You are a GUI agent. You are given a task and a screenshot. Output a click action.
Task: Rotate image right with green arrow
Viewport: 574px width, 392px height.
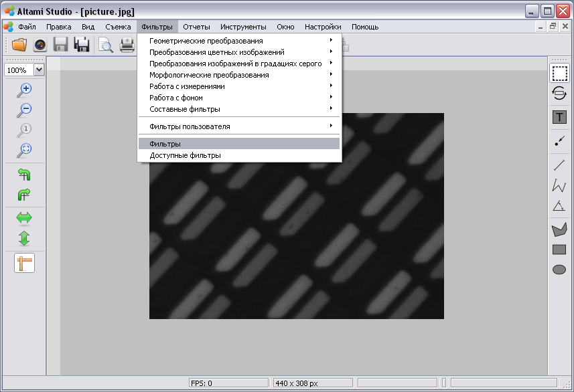[24, 195]
